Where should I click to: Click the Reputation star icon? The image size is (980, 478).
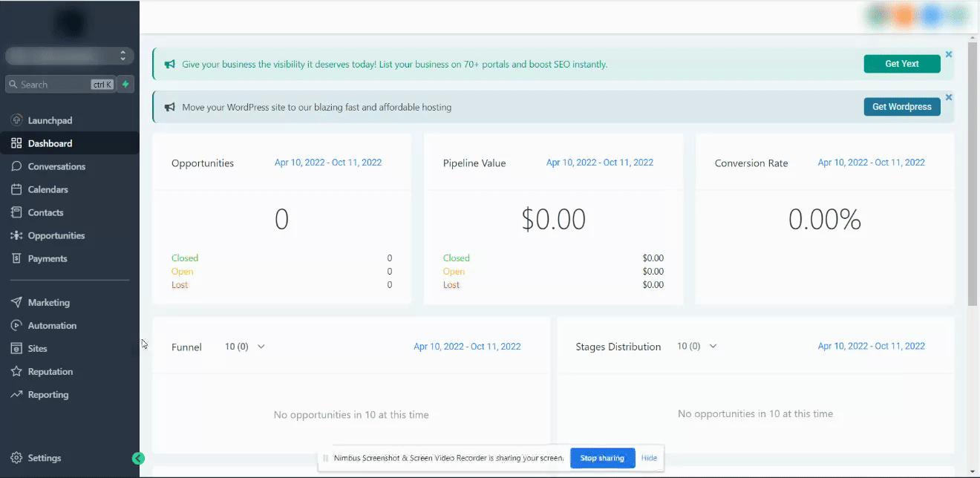(16, 371)
